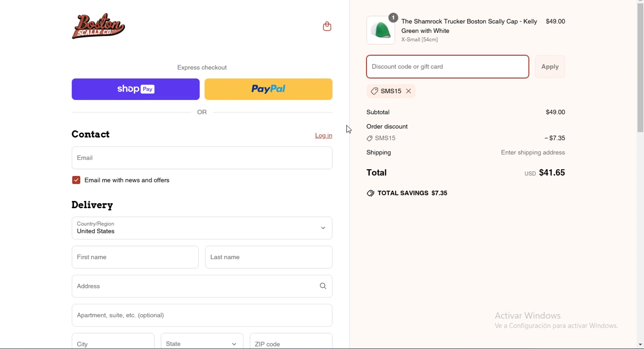This screenshot has width=644, height=349.
Task: Remove the SMS15 discount code tag
Action: pyautogui.click(x=409, y=91)
